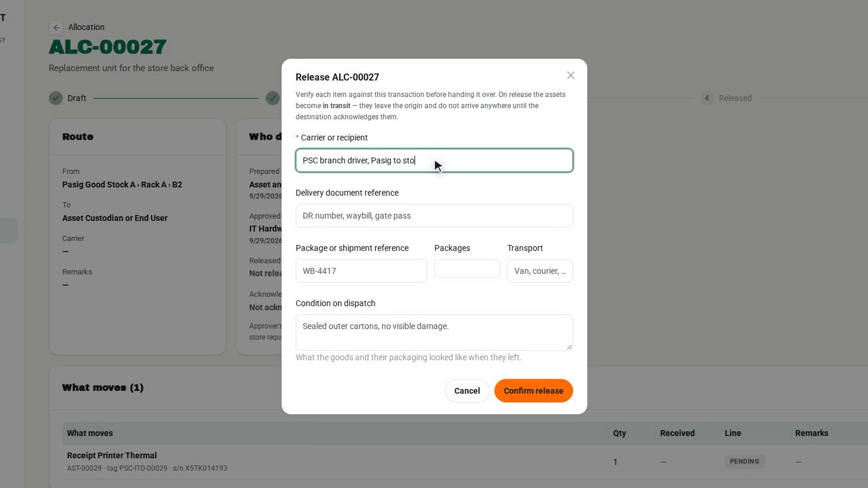Click the Release ALC-00027 dialog title
The image size is (868, 488).
pyautogui.click(x=337, y=77)
